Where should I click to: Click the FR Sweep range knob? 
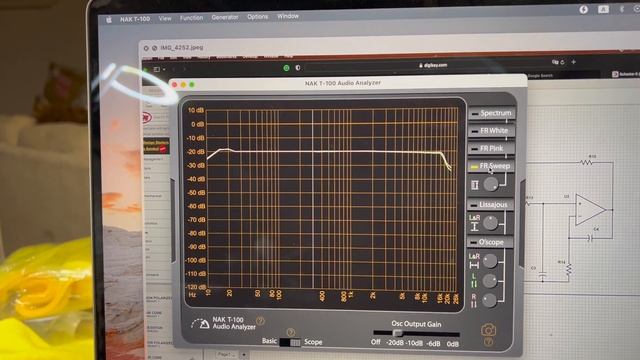(491, 185)
